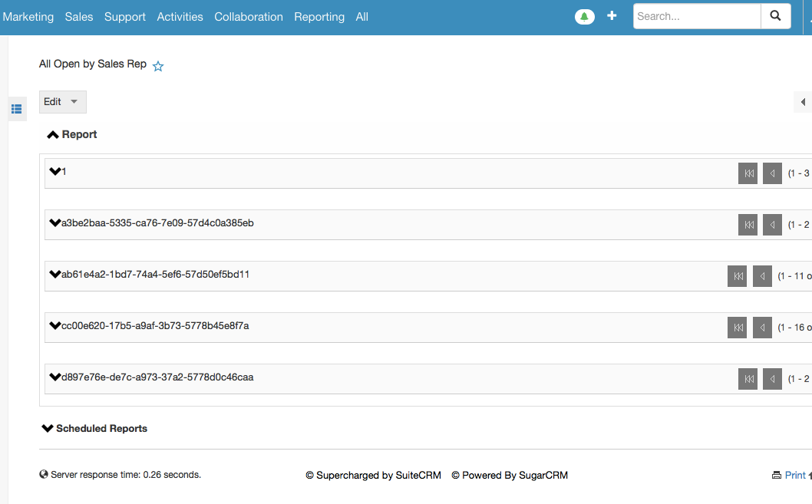
Task: Click the server response time text
Action: (126, 475)
